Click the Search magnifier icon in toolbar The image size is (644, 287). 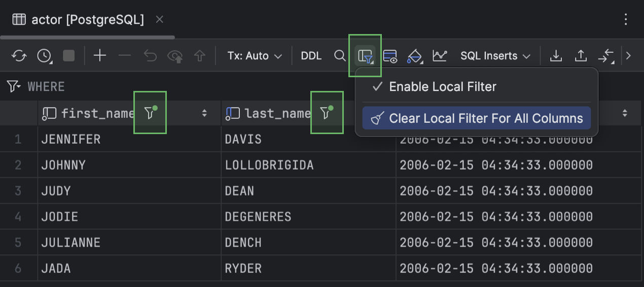340,56
